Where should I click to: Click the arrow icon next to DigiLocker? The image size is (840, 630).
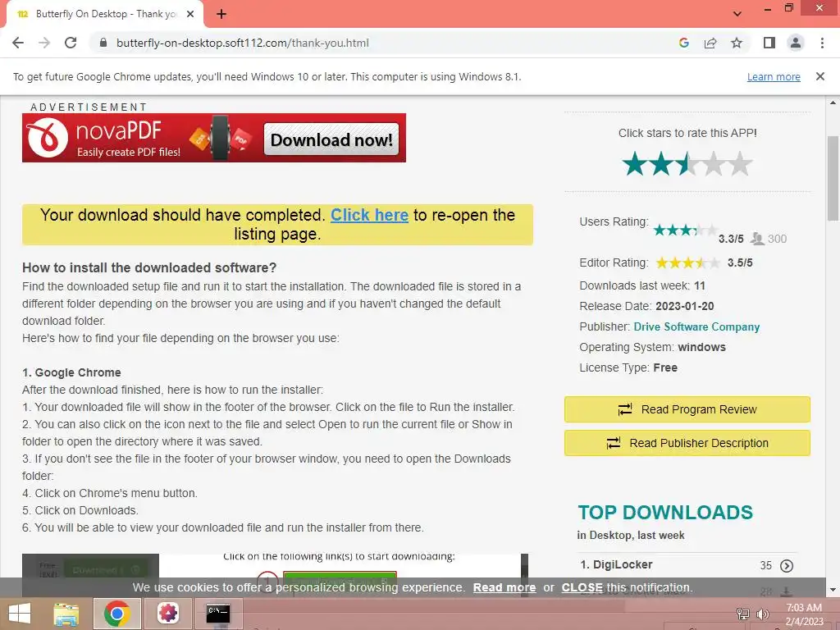[x=787, y=566]
